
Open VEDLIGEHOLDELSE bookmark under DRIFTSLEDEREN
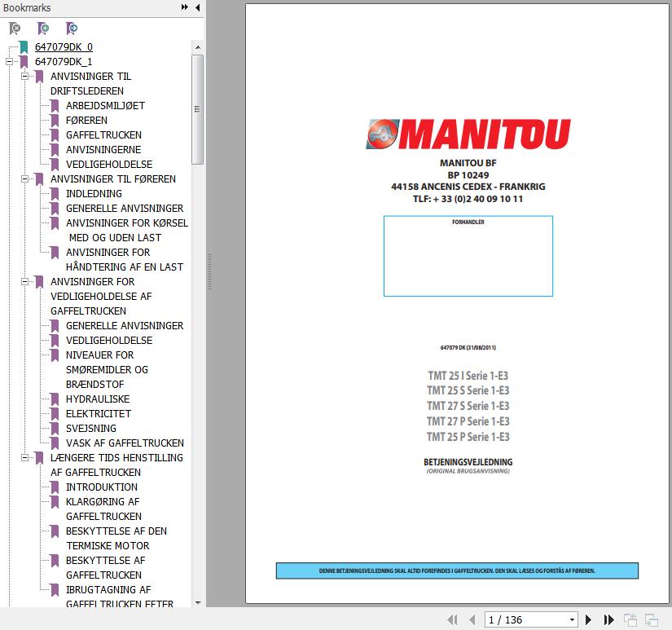(x=109, y=165)
